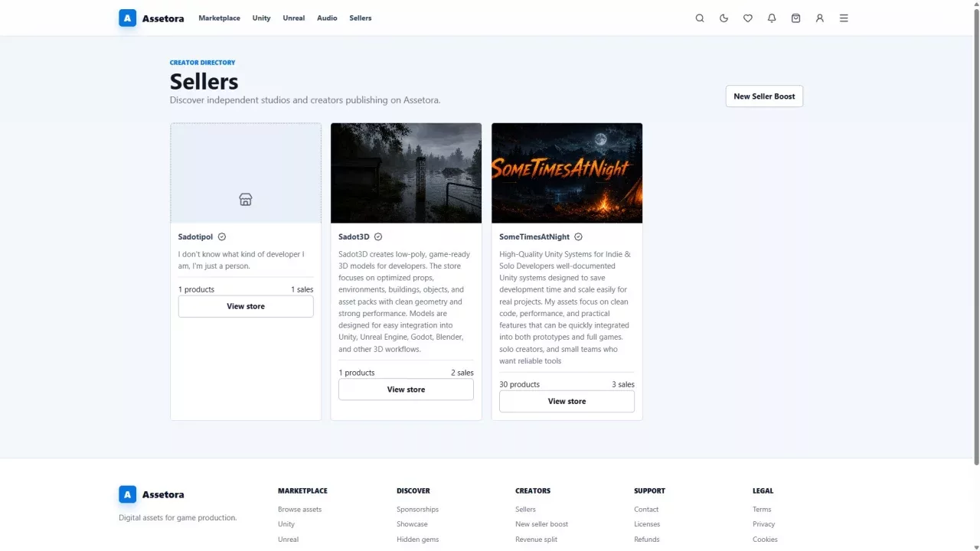Toggle dark mode moon icon

[x=724, y=18]
